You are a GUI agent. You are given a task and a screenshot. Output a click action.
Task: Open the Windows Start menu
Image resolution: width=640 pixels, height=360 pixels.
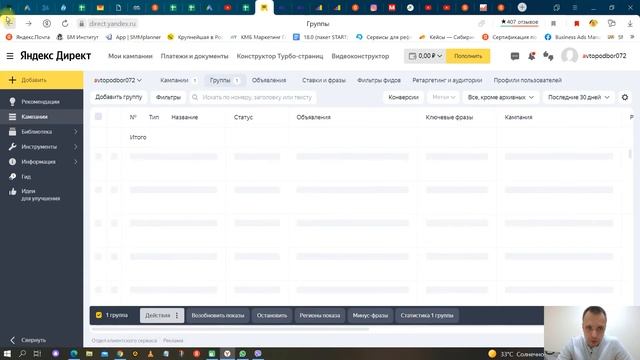(7, 353)
